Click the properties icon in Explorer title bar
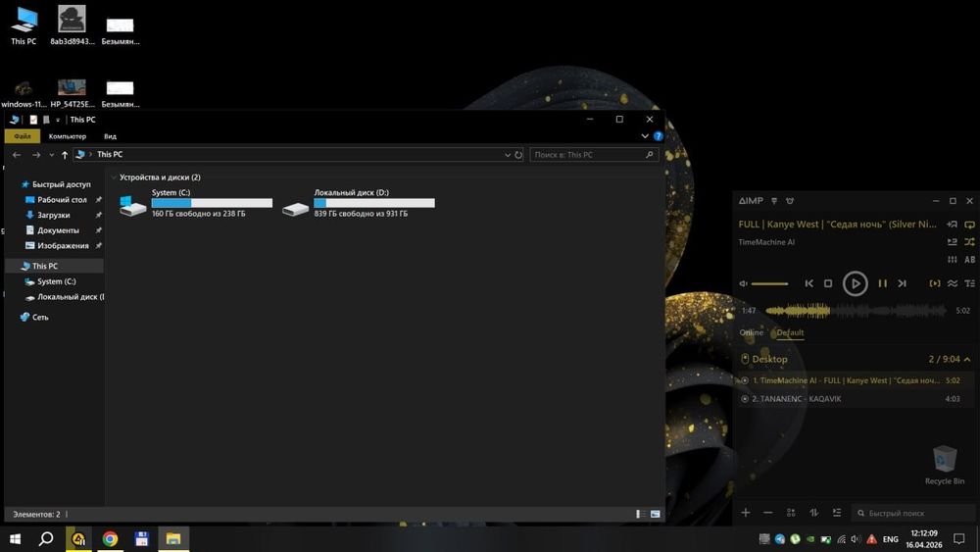Image resolution: width=980 pixels, height=552 pixels. (x=33, y=120)
